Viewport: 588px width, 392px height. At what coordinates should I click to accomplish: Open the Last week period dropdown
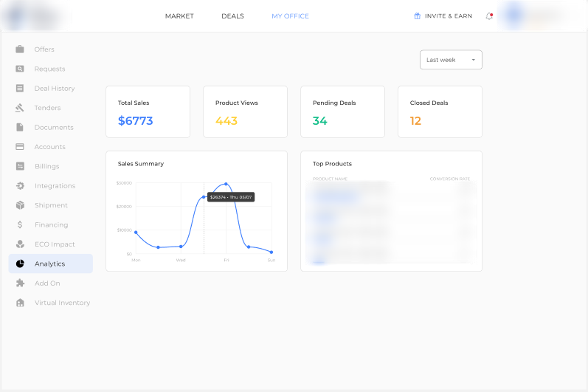[x=451, y=60]
